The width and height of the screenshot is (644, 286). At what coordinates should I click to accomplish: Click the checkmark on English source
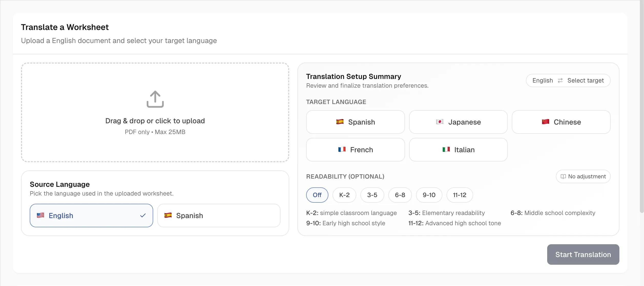143,216
